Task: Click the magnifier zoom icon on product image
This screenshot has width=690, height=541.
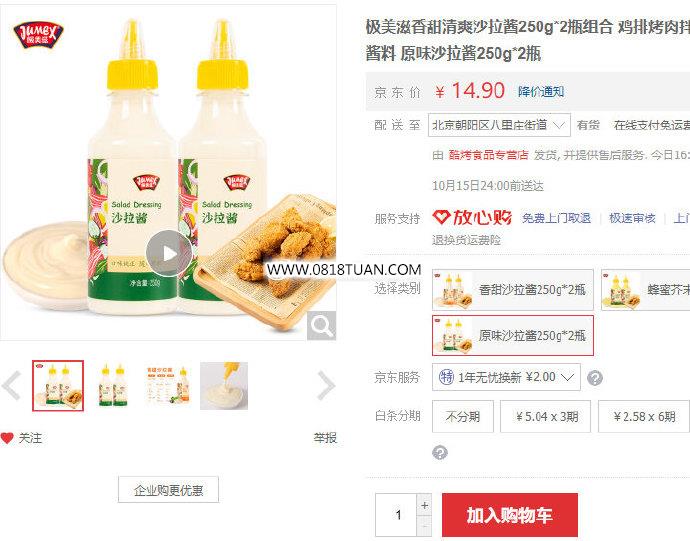Action: (321, 326)
